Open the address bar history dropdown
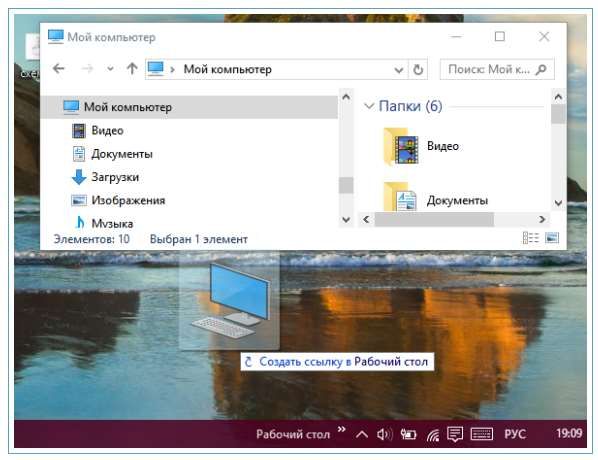Screen dimensions: 598x460 pyautogui.click(x=399, y=70)
